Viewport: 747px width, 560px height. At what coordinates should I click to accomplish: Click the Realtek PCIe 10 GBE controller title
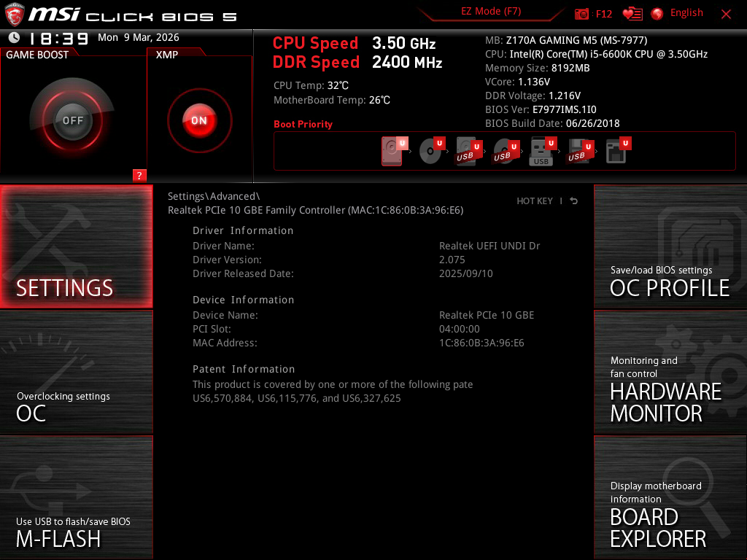[x=315, y=210]
